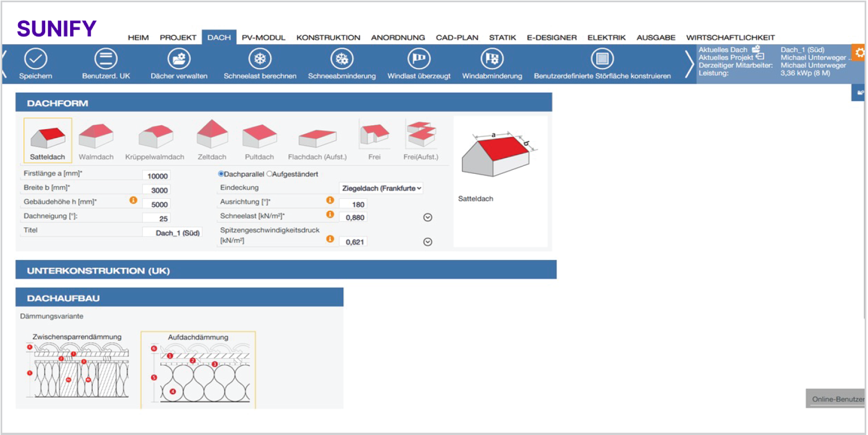Viewport: 868px width, 435px height.
Task: Click orange settings gear icon
Action: coord(860,53)
